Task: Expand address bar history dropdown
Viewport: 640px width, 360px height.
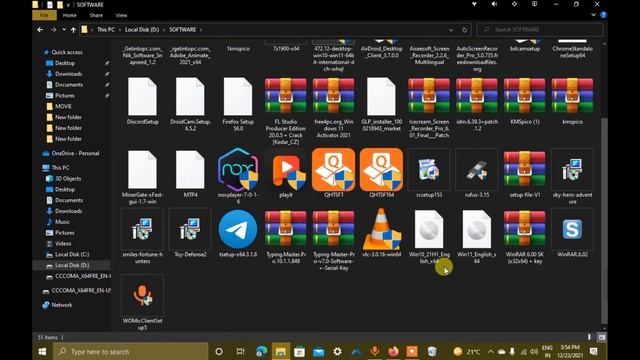Action: coord(451,30)
